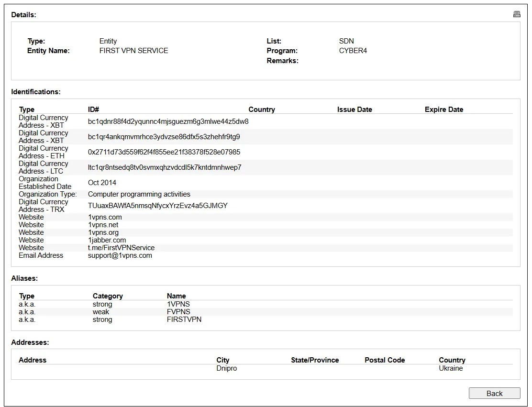Click the Digital Currency Address - LTC label
This screenshot has width=532, height=407.
tap(44, 167)
